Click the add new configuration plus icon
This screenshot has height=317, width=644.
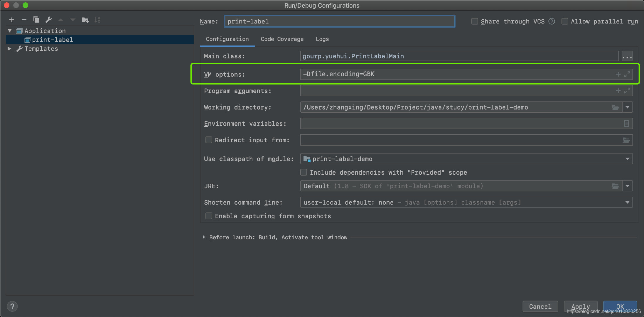pos(12,20)
